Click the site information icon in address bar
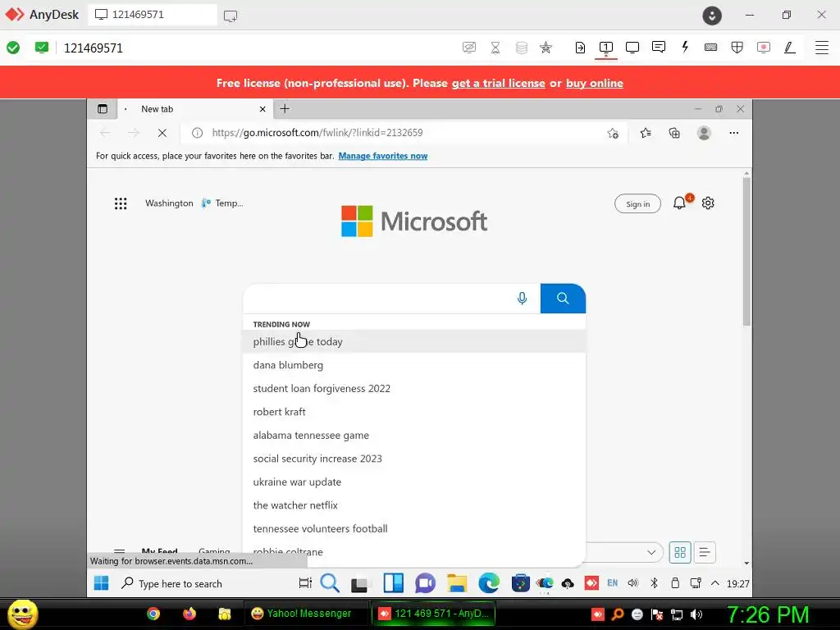This screenshot has height=630, width=840. click(197, 132)
